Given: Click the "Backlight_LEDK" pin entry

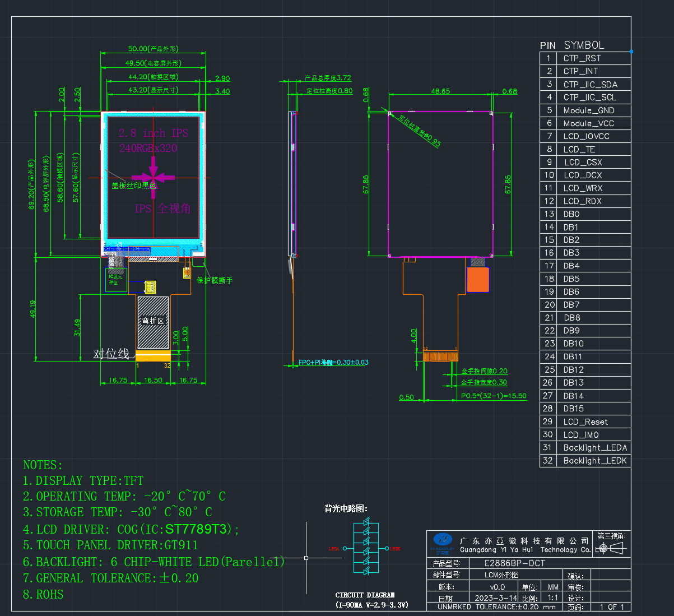Looking at the screenshot, I should pos(595,461).
